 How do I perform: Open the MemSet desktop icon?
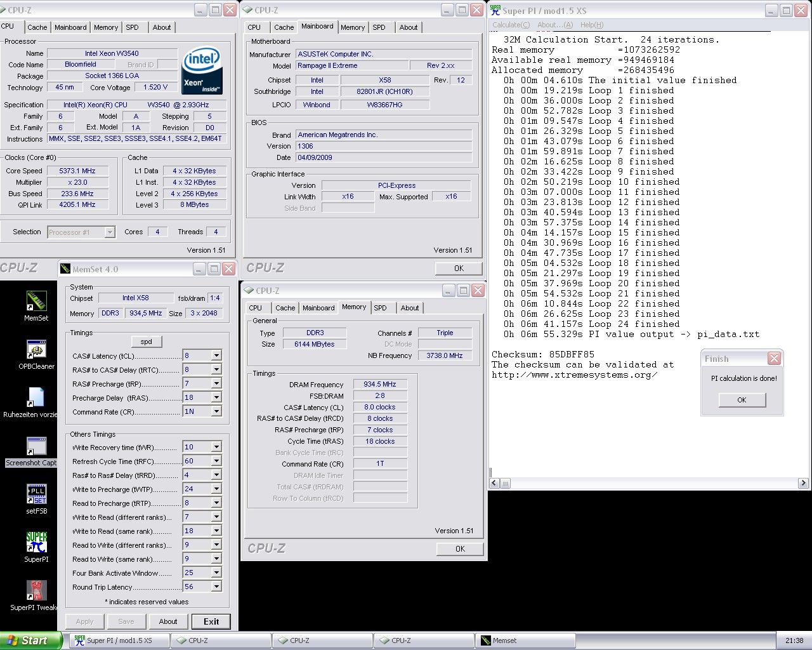(x=36, y=305)
